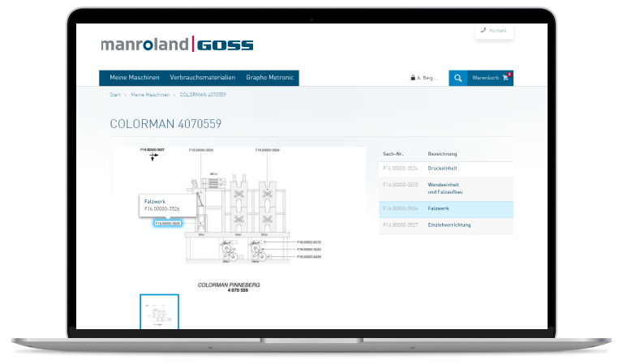Click the COLORMAN PINNEBERG drawing caption
623x364 pixels.
click(229, 287)
